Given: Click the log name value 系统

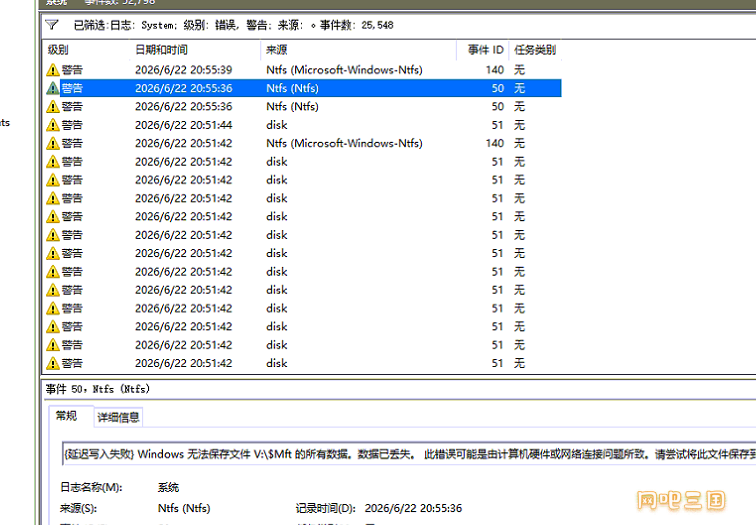Looking at the screenshot, I should pyautogui.click(x=168, y=487).
